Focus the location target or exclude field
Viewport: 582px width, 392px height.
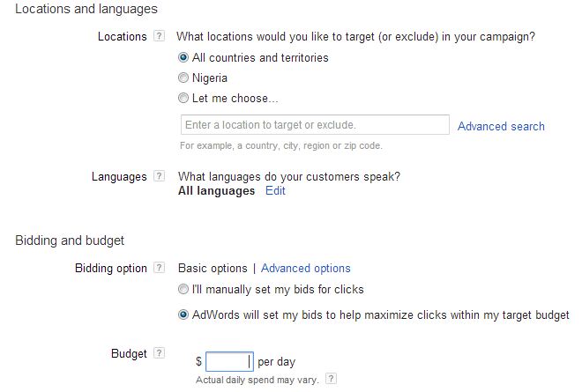[x=314, y=125]
